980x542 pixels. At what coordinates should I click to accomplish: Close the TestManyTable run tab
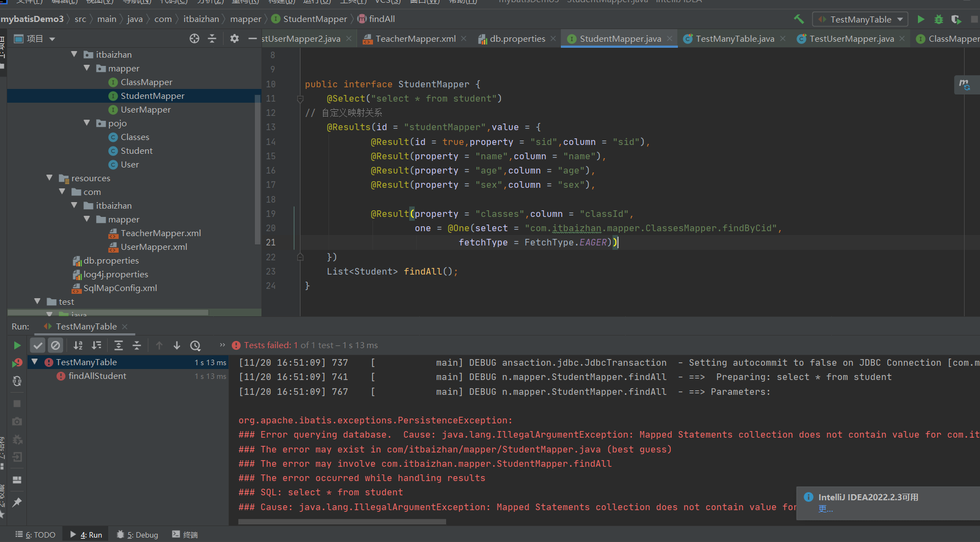[x=125, y=327]
